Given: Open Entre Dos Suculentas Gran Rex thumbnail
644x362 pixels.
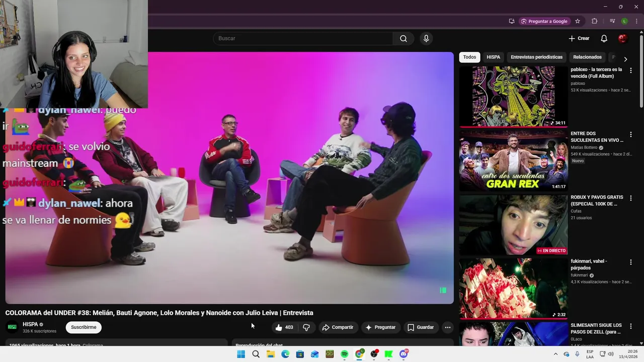Looking at the screenshot, I should (513, 160).
